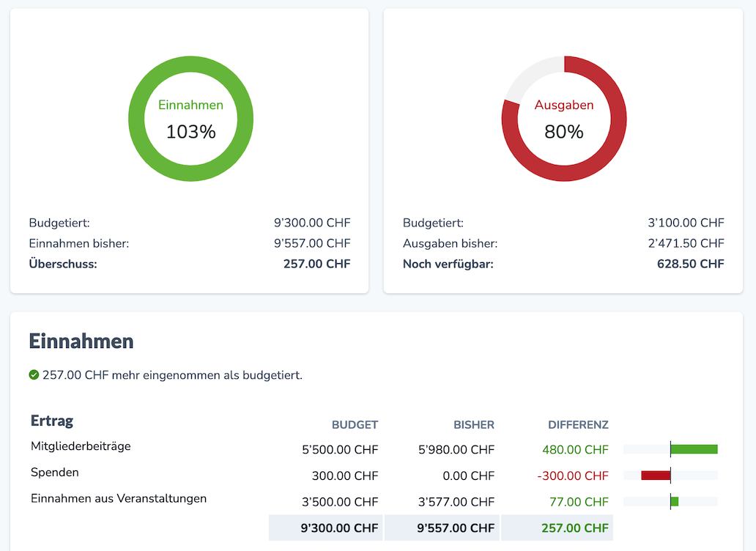This screenshot has height=551, width=756.
Task: Switch to the Einnahmen section heading
Action: 81,341
